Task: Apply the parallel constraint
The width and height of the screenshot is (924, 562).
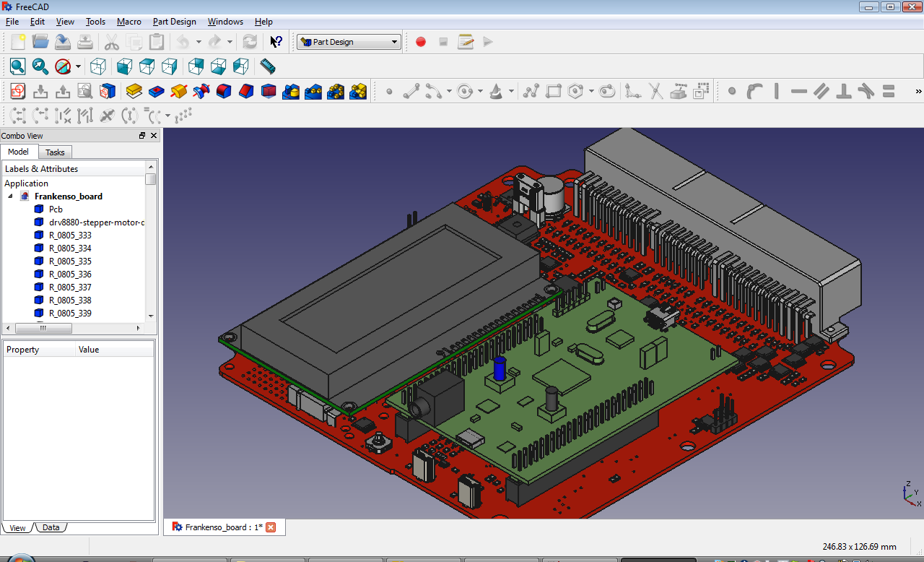Action: (x=821, y=91)
